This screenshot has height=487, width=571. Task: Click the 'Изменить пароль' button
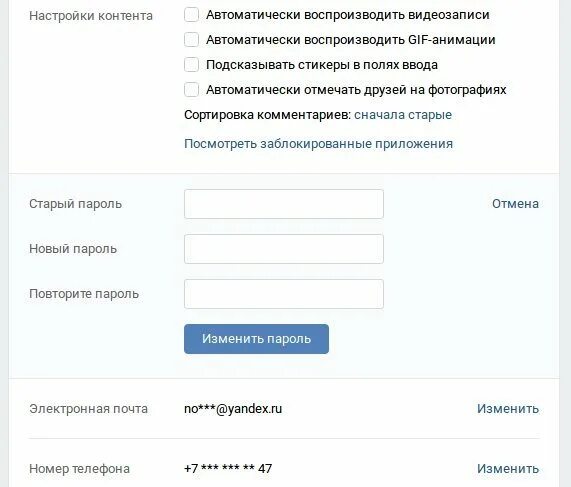[256, 339]
